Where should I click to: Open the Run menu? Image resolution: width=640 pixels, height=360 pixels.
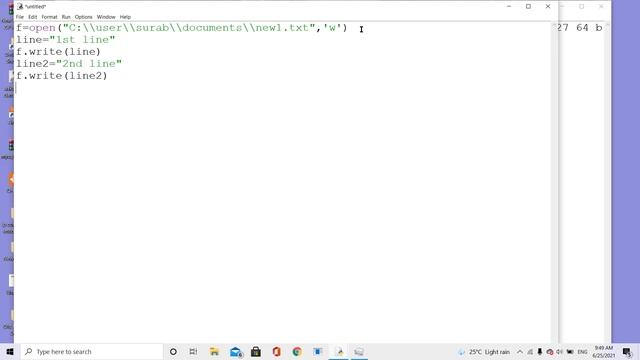coord(66,17)
